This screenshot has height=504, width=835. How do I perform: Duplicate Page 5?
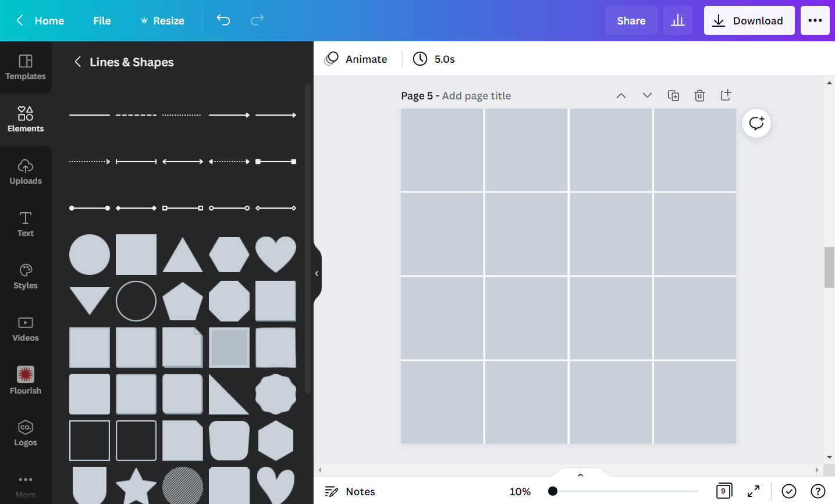tap(673, 95)
